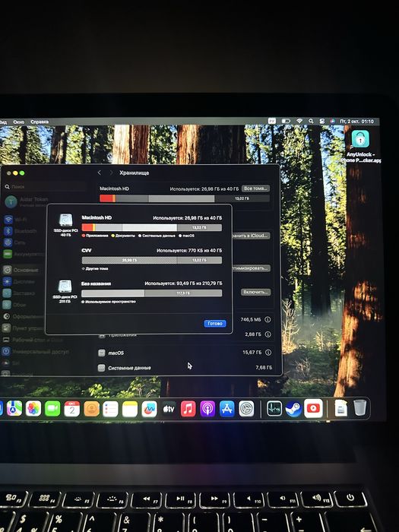Screen dimensions: 399x532
Task: Click the forward chevron next to Хранилище
Action: coord(111,173)
